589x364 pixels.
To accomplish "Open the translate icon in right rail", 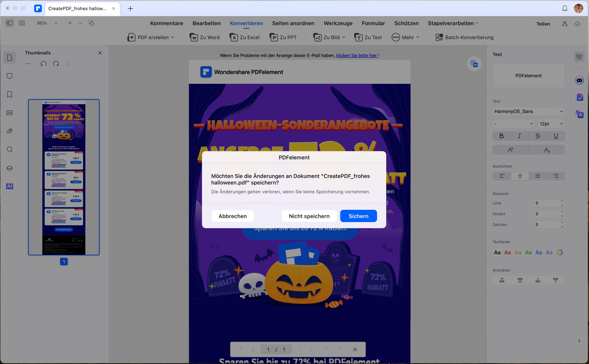I will point(579,114).
